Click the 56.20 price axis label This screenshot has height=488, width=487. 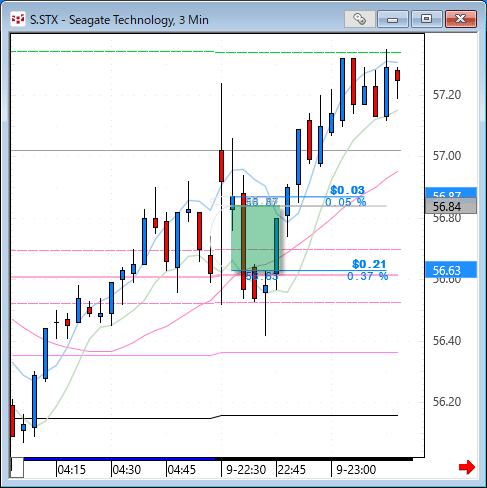[x=447, y=402]
